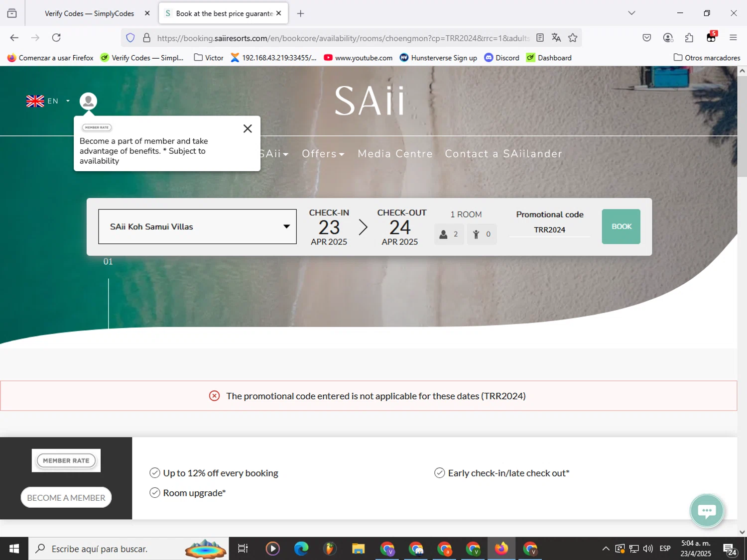Open the notification center icon

tap(730, 549)
